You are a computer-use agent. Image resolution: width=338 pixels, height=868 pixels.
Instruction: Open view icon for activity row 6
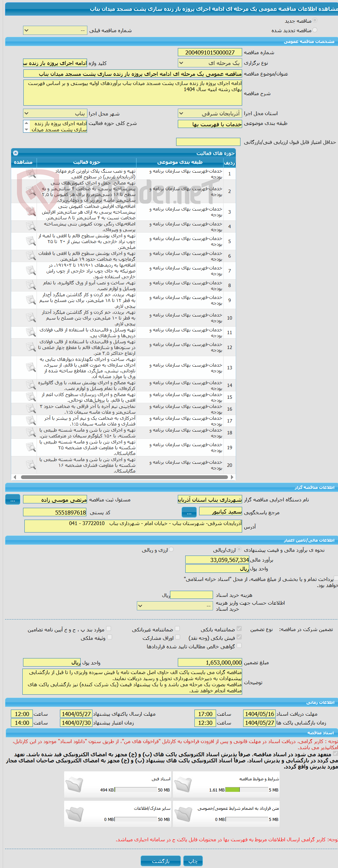coord(31,256)
